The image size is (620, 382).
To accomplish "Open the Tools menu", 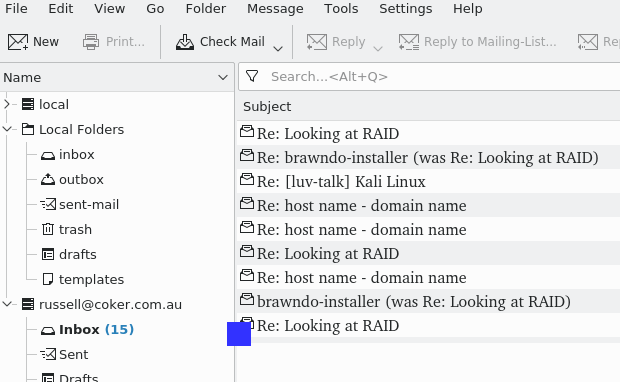I will (x=341, y=9).
